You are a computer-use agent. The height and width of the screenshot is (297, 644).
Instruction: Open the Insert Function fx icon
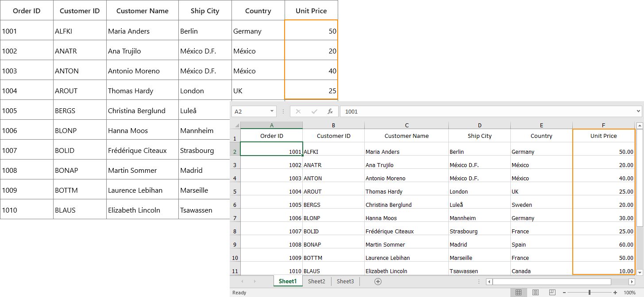pyautogui.click(x=330, y=111)
